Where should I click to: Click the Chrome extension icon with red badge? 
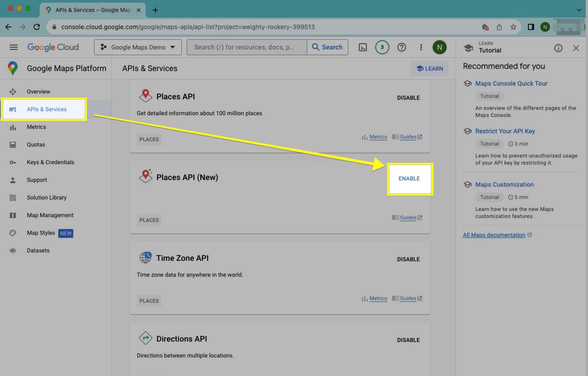pyautogui.click(x=485, y=27)
